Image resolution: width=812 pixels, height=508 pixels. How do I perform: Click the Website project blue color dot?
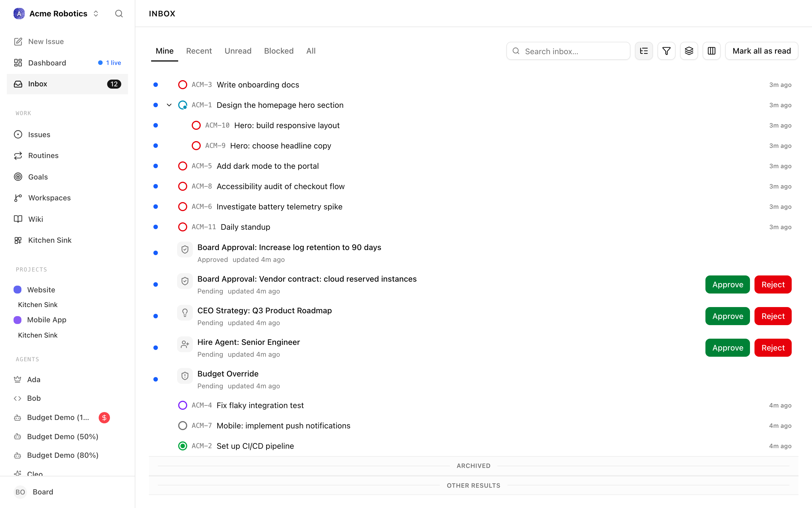click(x=17, y=290)
